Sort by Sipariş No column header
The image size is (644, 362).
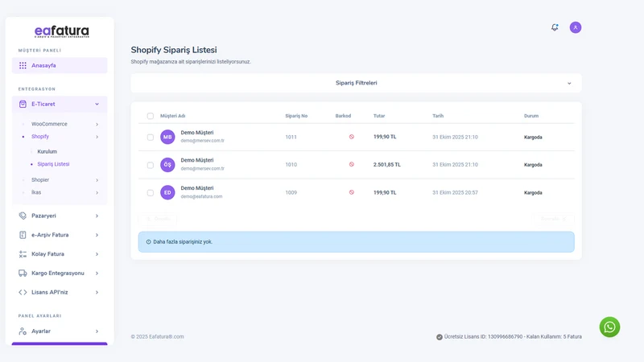pos(296,116)
